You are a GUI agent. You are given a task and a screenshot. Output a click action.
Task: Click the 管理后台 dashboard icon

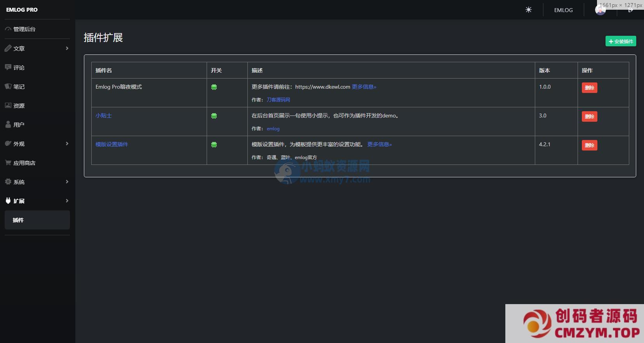coord(8,29)
